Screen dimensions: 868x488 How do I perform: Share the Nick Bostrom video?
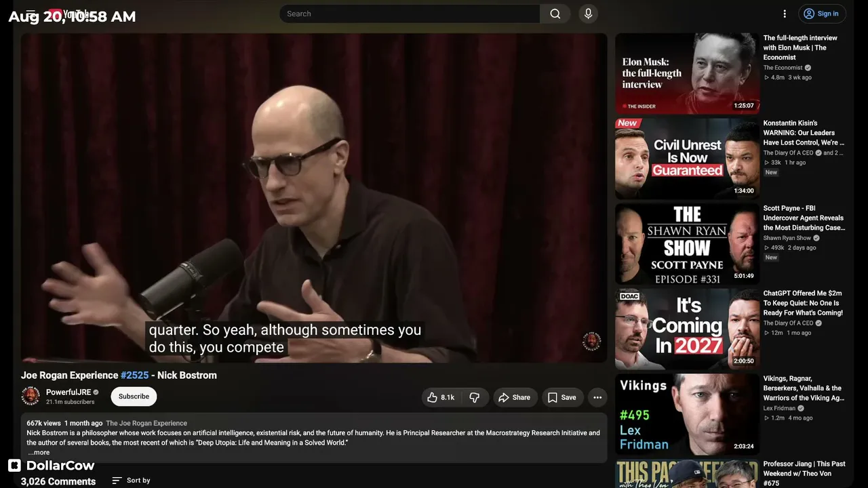point(515,398)
